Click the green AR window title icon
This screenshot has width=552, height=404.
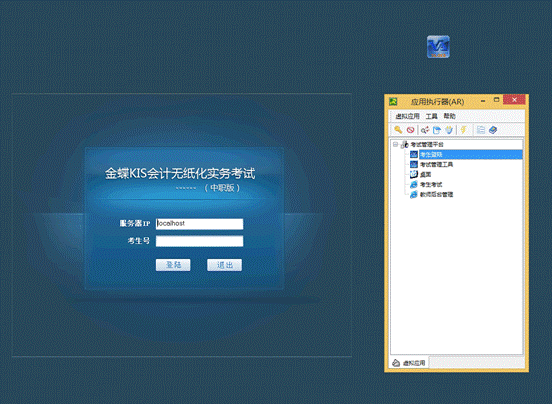point(393,102)
